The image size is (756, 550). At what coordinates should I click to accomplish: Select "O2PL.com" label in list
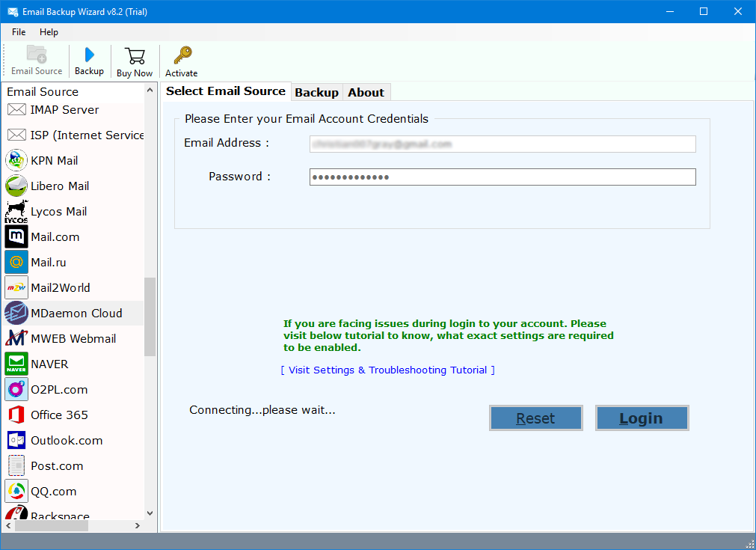[59, 389]
